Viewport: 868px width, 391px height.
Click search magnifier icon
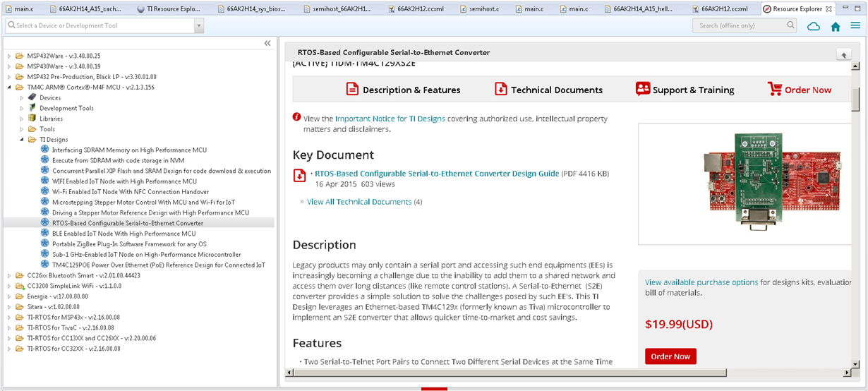[790, 25]
